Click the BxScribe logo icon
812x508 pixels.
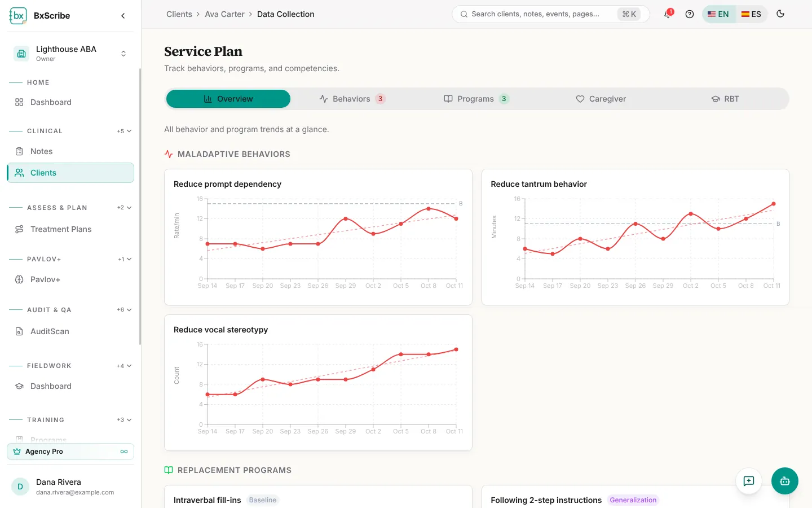18,16
